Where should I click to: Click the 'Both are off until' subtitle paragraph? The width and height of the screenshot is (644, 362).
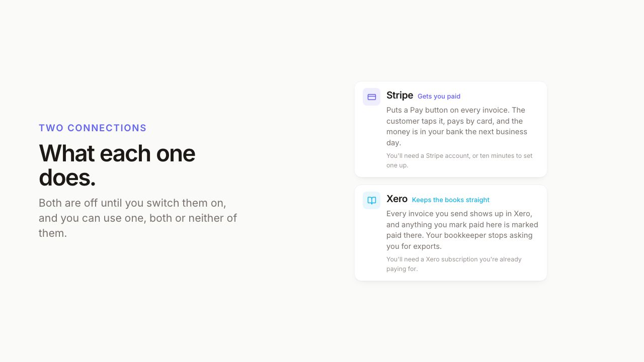coord(138,218)
